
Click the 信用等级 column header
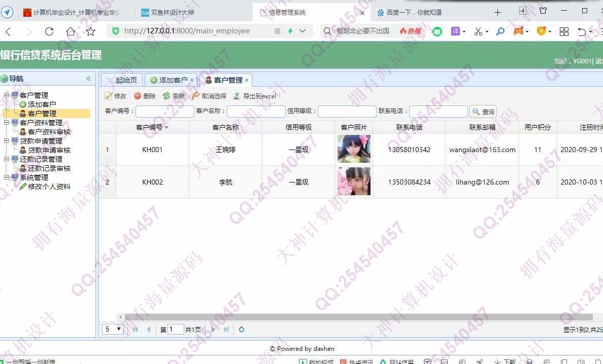click(x=298, y=127)
